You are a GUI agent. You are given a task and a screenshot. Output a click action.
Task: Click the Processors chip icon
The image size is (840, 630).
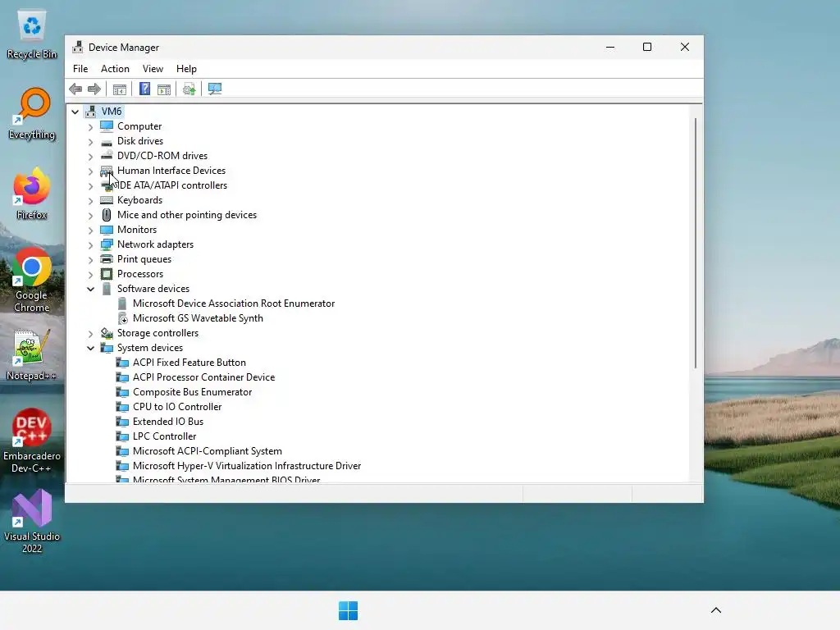[x=107, y=274]
